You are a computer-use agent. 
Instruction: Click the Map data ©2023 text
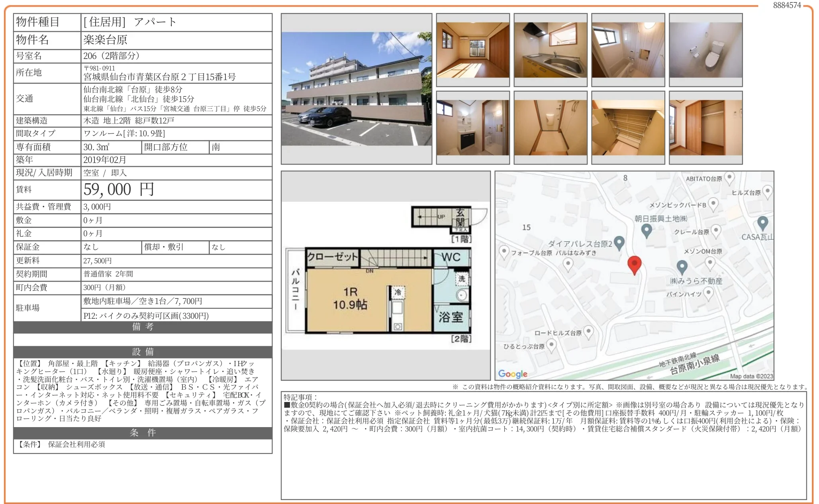coord(751,376)
